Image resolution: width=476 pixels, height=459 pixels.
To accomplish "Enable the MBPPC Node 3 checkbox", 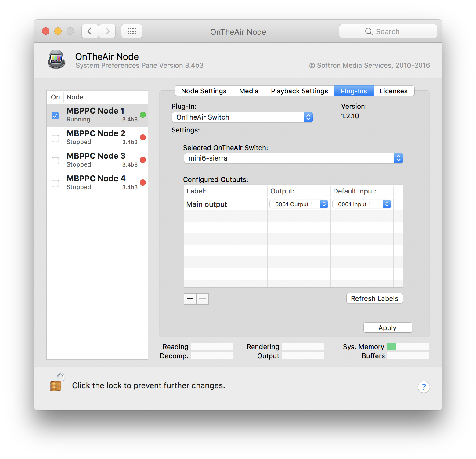I will coord(55,161).
